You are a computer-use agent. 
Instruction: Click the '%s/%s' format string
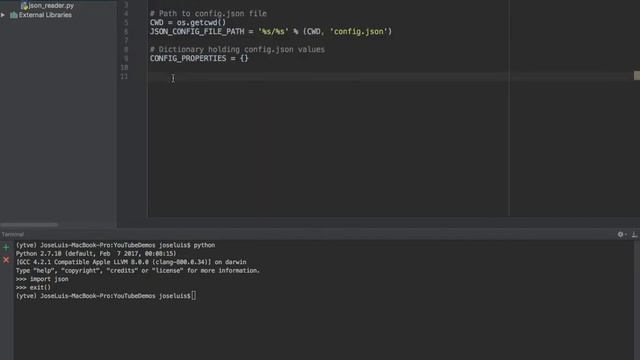pos(273,31)
